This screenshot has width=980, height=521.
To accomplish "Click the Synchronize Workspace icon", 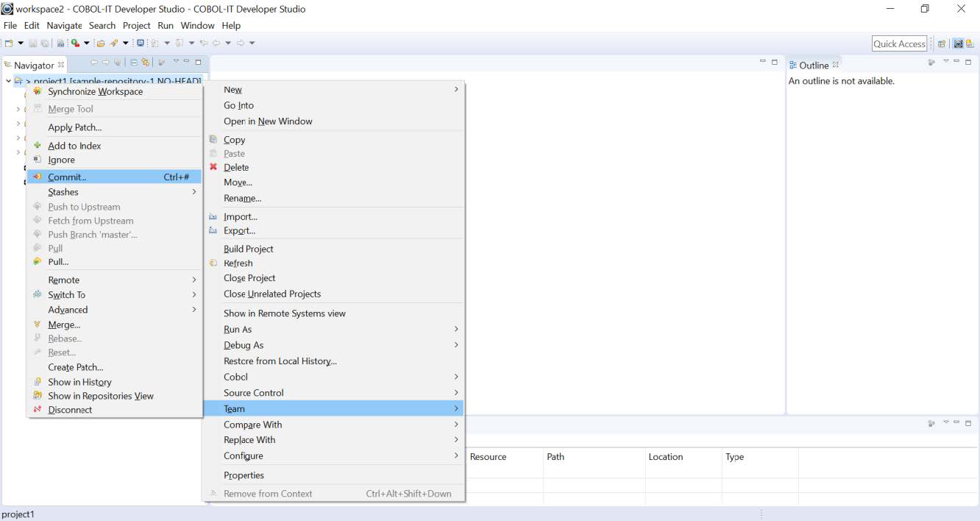I will pyautogui.click(x=38, y=91).
